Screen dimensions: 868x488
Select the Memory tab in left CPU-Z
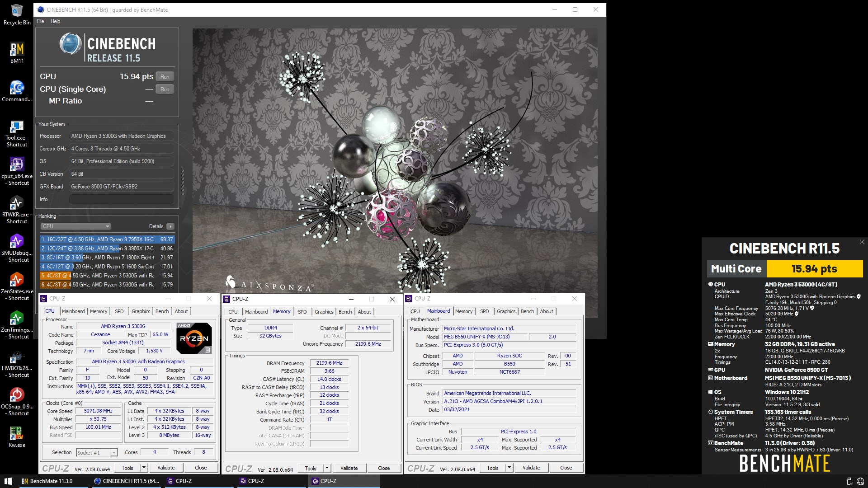pyautogui.click(x=99, y=311)
